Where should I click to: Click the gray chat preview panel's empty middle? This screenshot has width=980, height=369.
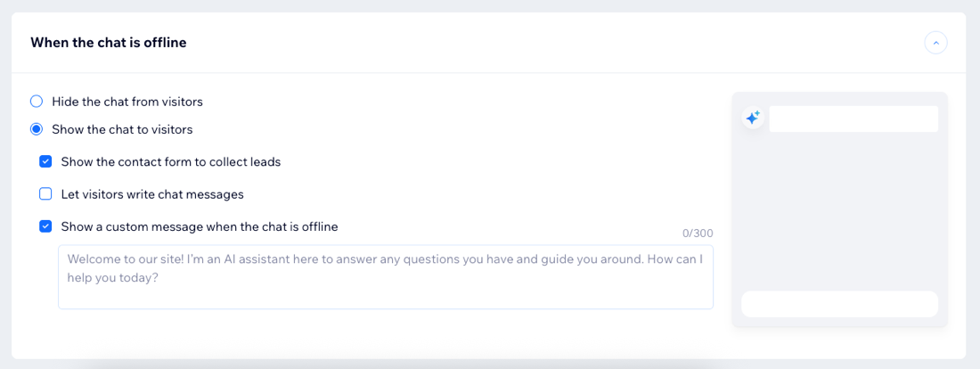[x=839, y=211]
